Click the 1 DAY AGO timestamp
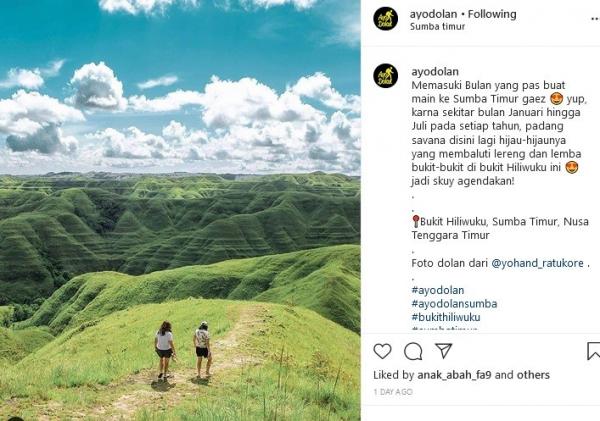Screen dimensions: 600x421 pyautogui.click(x=393, y=392)
